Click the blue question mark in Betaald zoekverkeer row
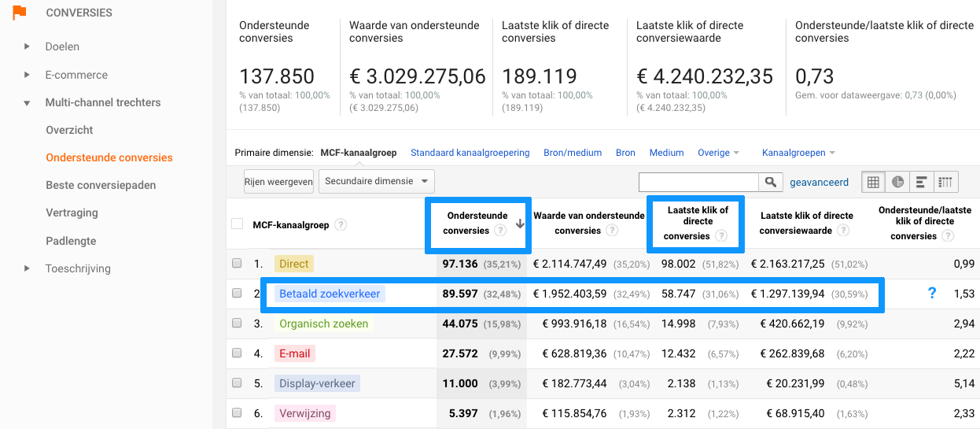The width and height of the screenshot is (980, 429). [932, 293]
